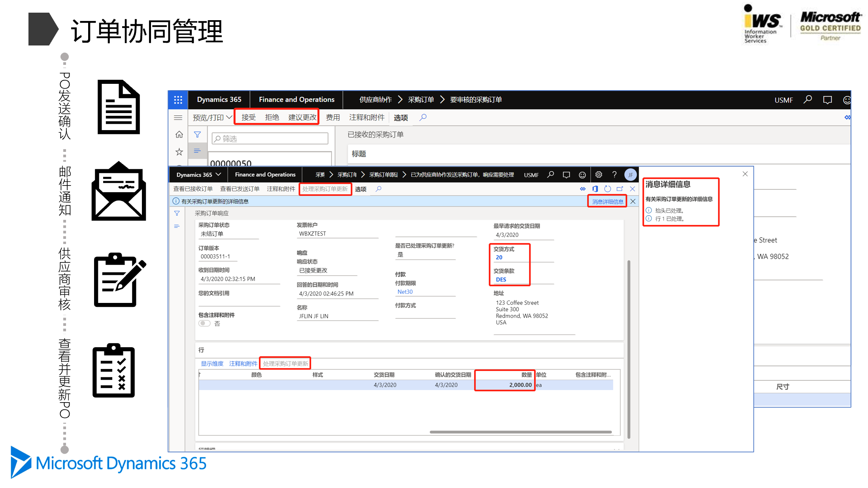Click USMF company in front window header
868x488 pixels.
531,175
